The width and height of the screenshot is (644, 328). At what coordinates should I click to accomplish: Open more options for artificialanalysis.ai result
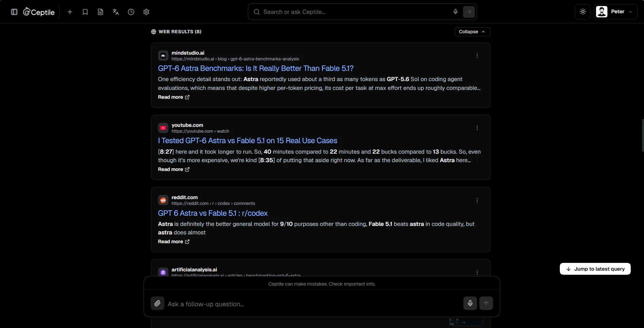[477, 273]
